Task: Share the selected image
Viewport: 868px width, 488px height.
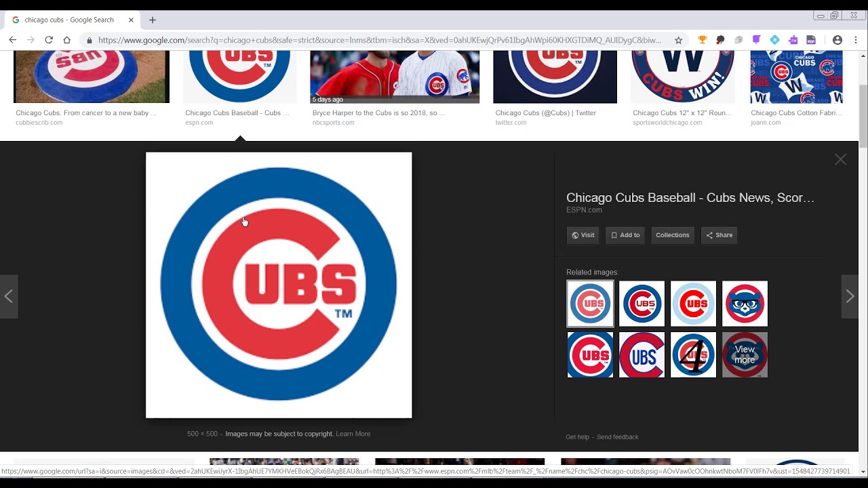Action: point(719,235)
